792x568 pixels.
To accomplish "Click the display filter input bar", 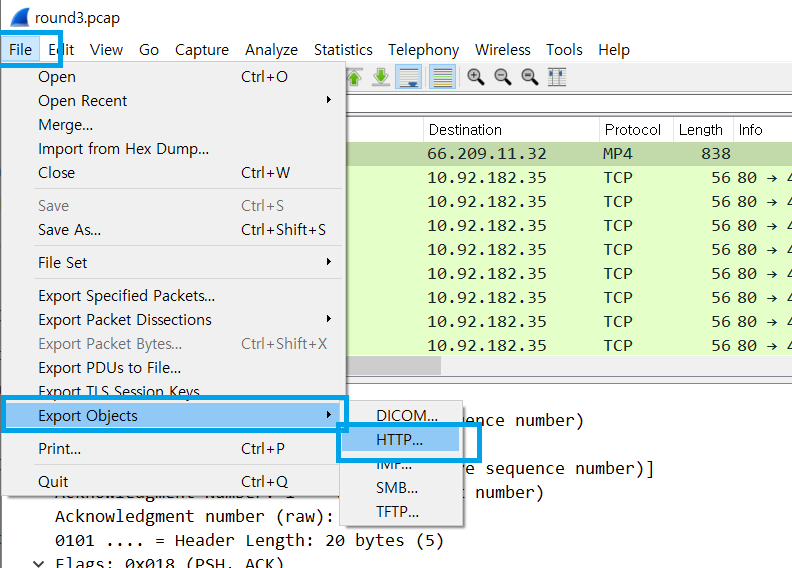I will (569, 105).
